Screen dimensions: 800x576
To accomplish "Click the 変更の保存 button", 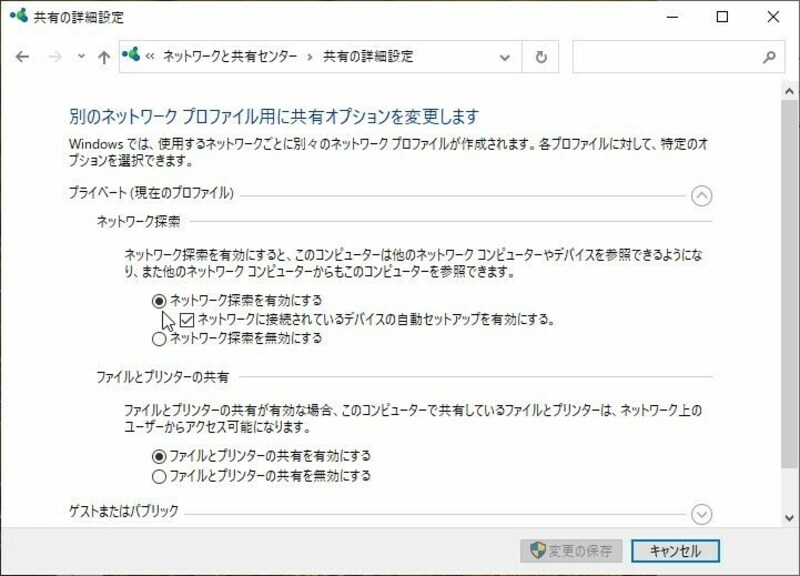I will (571, 551).
